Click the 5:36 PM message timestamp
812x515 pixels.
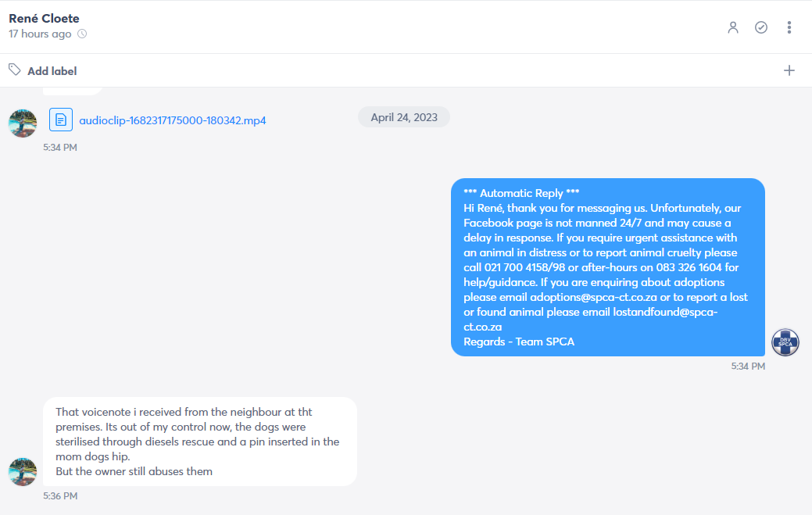(60, 495)
